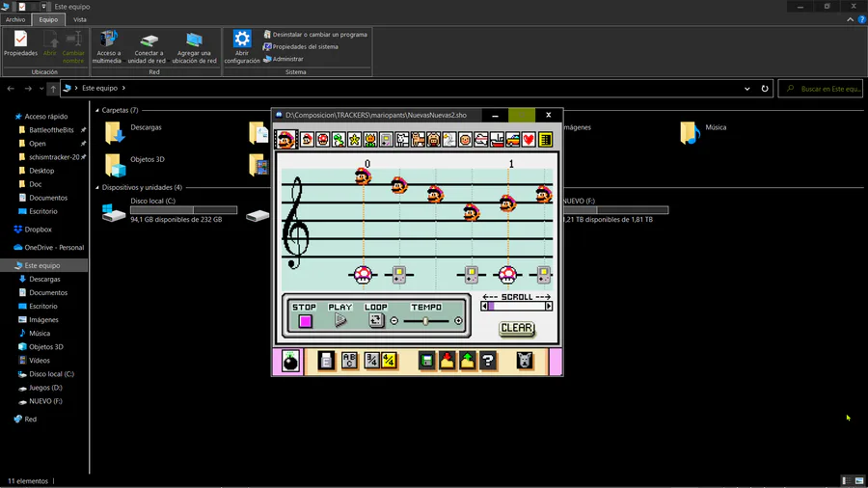The width and height of the screenshot is (868, 488).
Task: Click the right arrow of the SCROLL bar
Action: tap(549, 306)
